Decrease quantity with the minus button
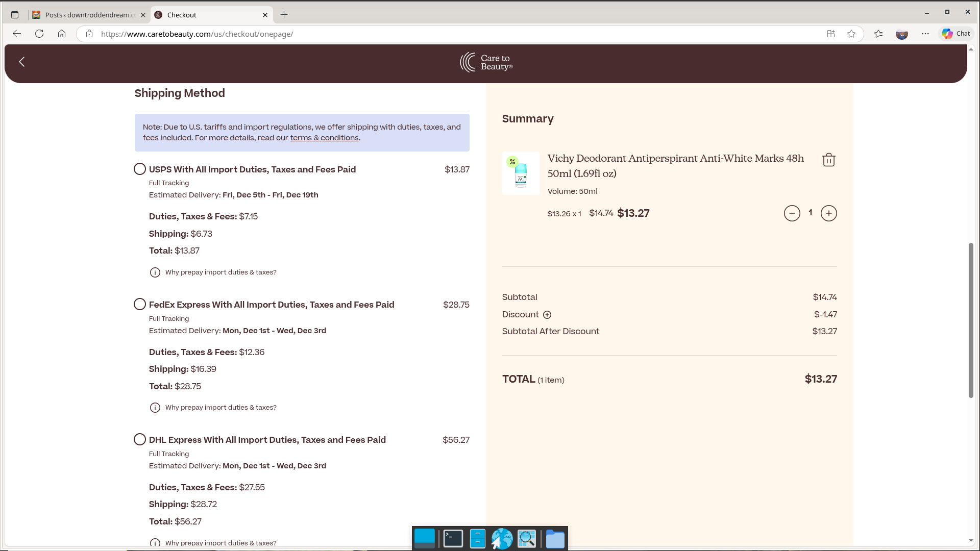 point(792,213)
